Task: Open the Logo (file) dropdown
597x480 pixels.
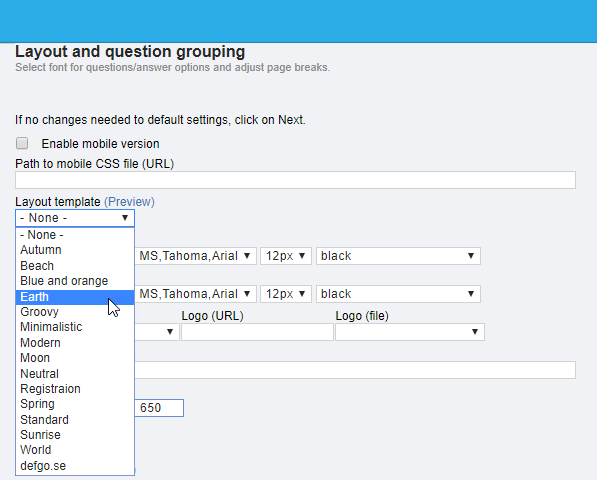Action: point(410,332)
